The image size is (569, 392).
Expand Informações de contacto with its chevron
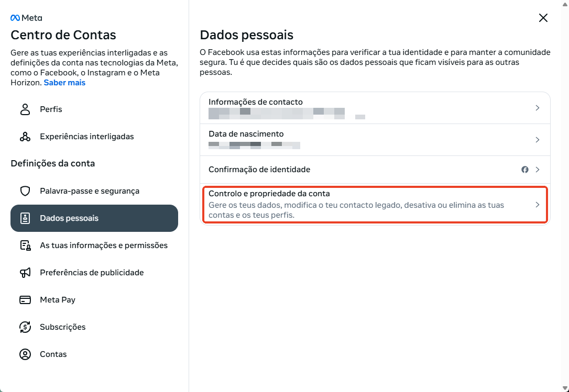(537, 108)
